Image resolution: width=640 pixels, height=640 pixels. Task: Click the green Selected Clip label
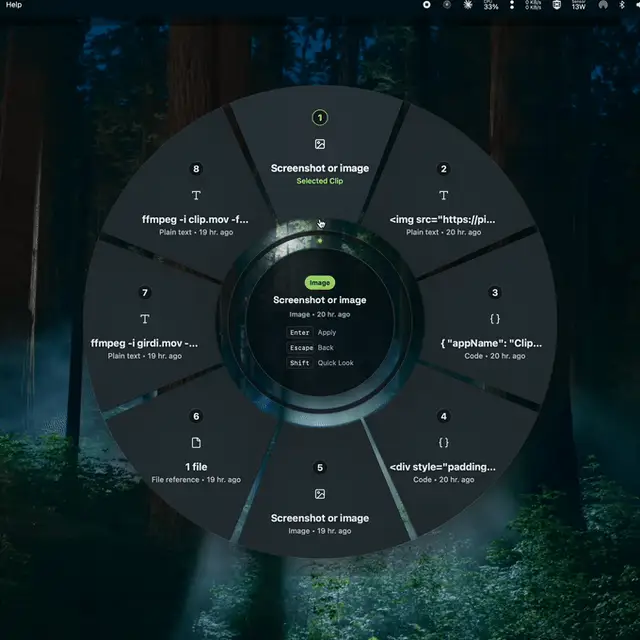[x=320, y=181]
